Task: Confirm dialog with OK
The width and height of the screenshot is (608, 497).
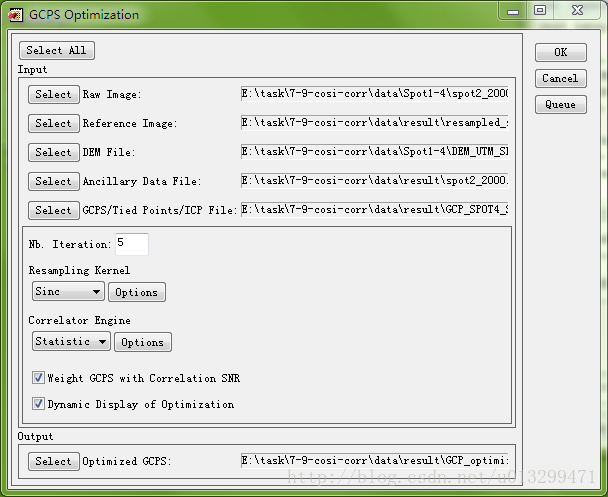Action: 561,52
